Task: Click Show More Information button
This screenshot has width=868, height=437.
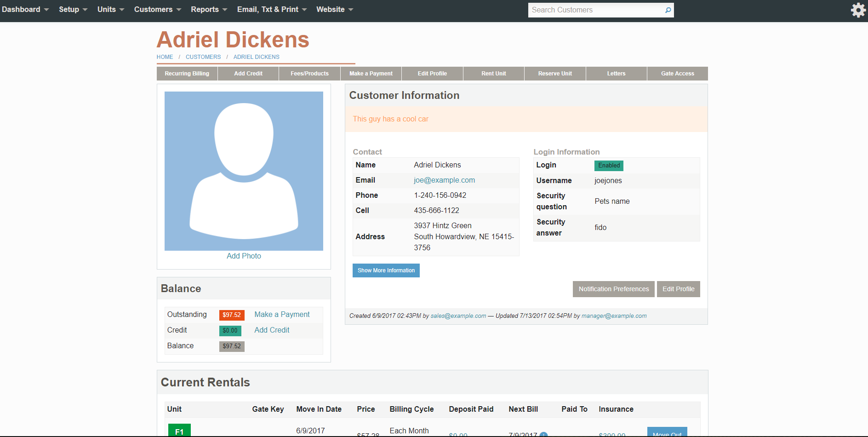Action: 386,270
